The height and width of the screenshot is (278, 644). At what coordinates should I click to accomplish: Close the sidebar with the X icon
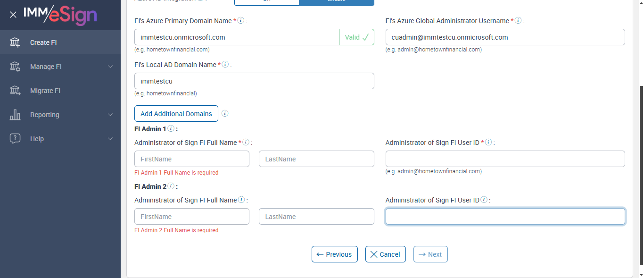(13, 15)
